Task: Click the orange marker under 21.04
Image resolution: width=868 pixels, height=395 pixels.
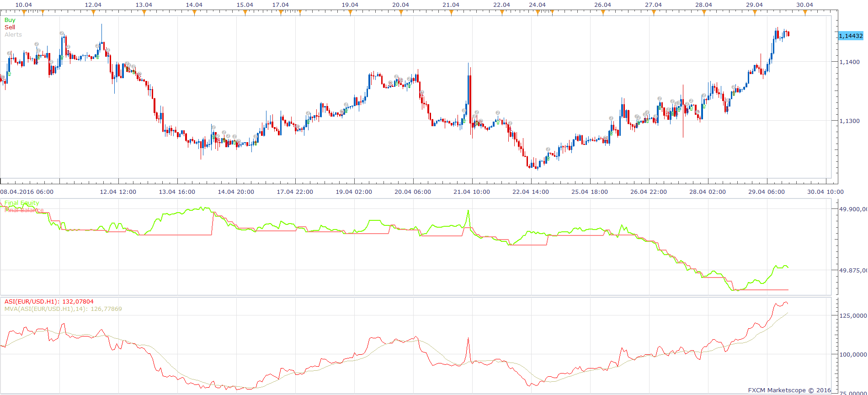Action: click(x=451, y=13)
